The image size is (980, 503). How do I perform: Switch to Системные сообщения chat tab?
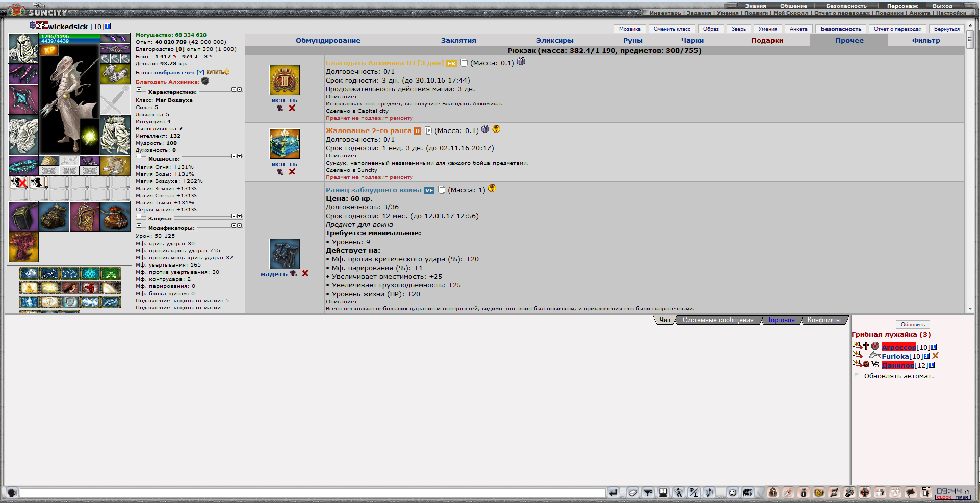click(x=718, y=320)
